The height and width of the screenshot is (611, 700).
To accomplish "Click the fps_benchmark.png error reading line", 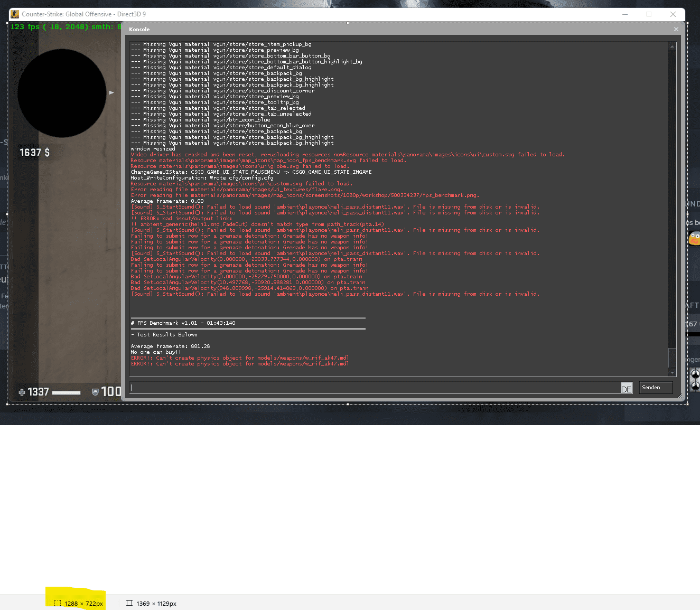I will tap(305, 195).
